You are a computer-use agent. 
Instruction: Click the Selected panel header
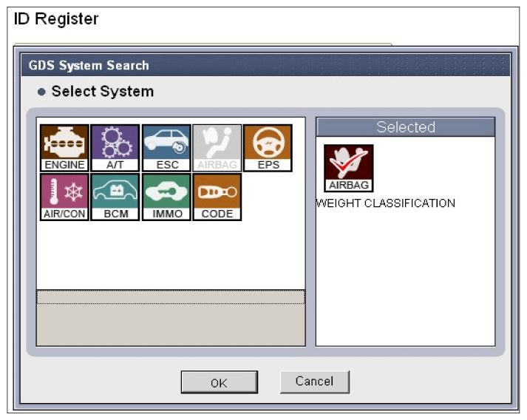click(405, 127)
